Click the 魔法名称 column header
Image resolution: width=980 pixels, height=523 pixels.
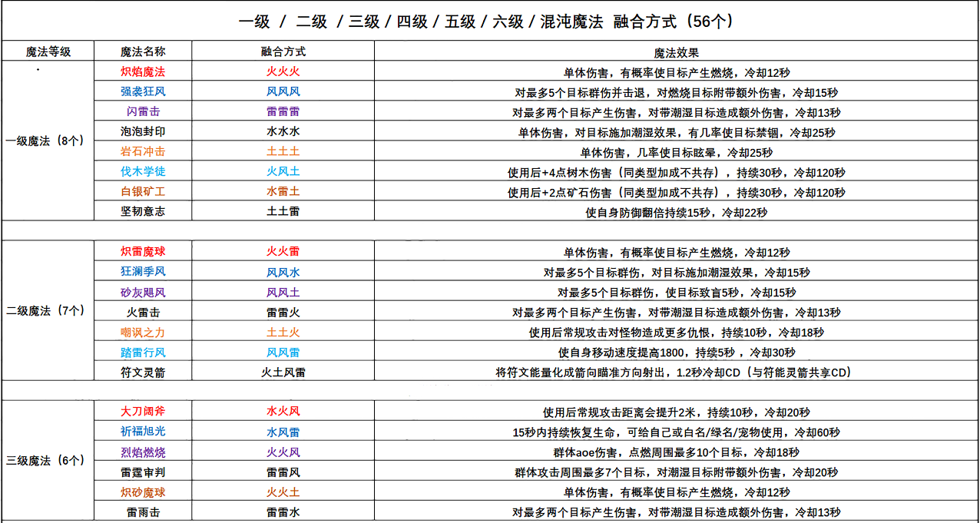click(x=143, y=51)
